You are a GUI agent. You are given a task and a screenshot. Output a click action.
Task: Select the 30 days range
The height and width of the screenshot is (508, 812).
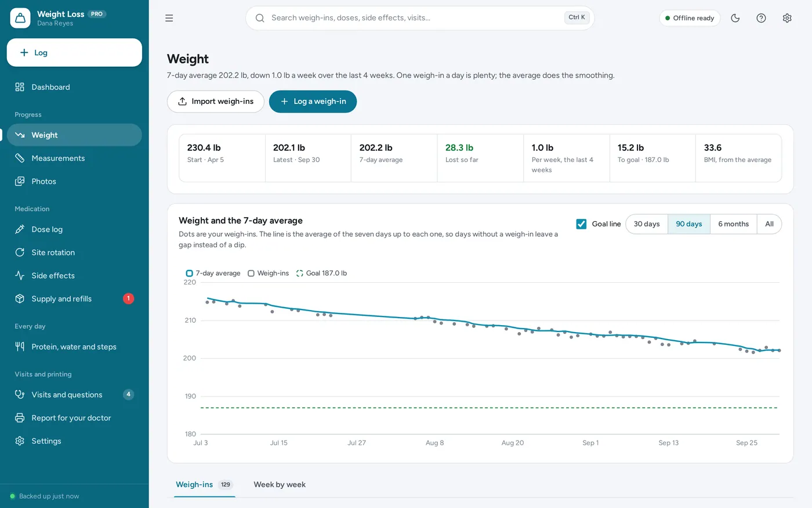647,224
